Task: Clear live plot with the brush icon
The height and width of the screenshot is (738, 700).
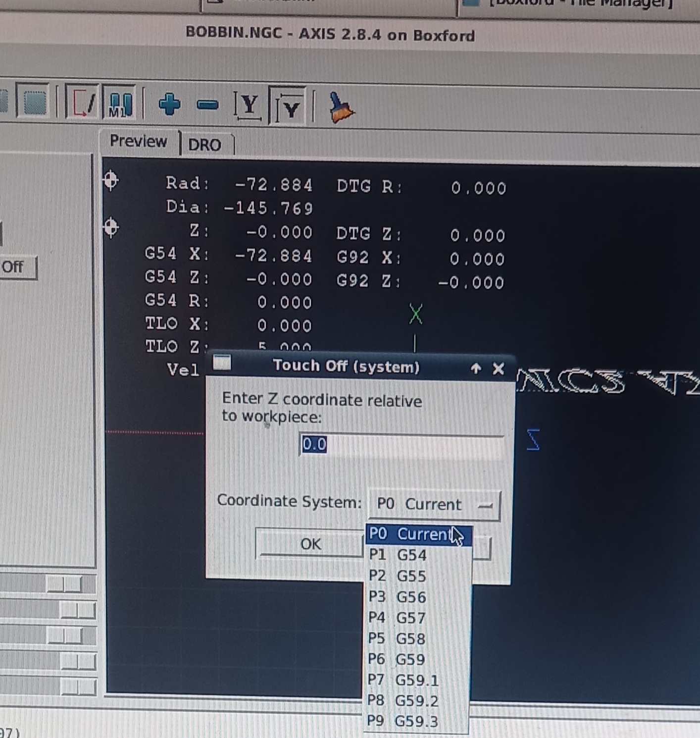Action: click(341, 107)
